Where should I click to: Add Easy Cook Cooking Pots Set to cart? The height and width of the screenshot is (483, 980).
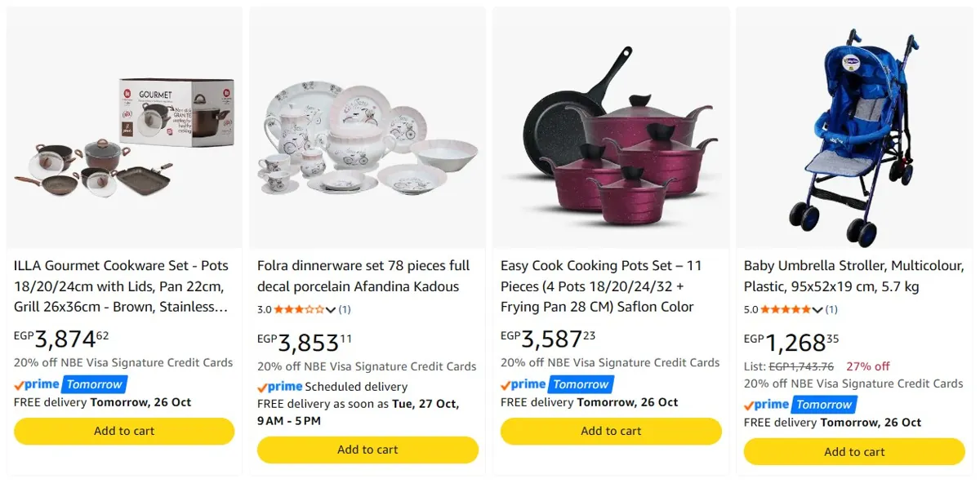click(611, 431)
